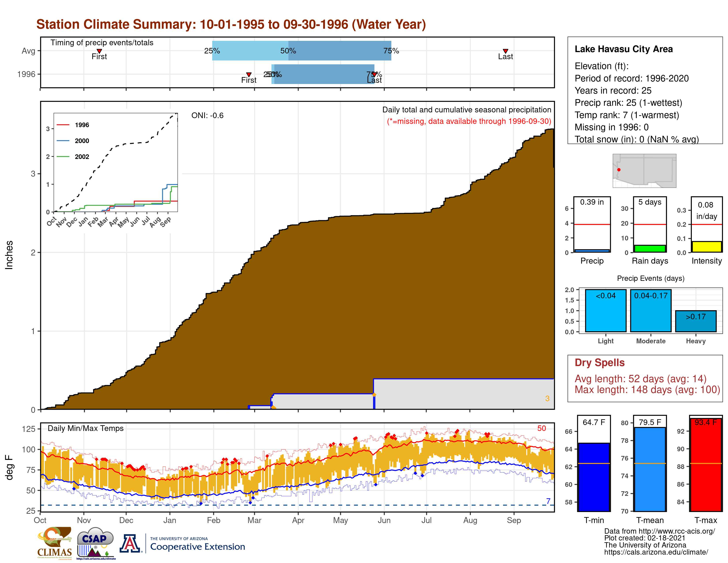Click the deg F axis label

(9, 467)
